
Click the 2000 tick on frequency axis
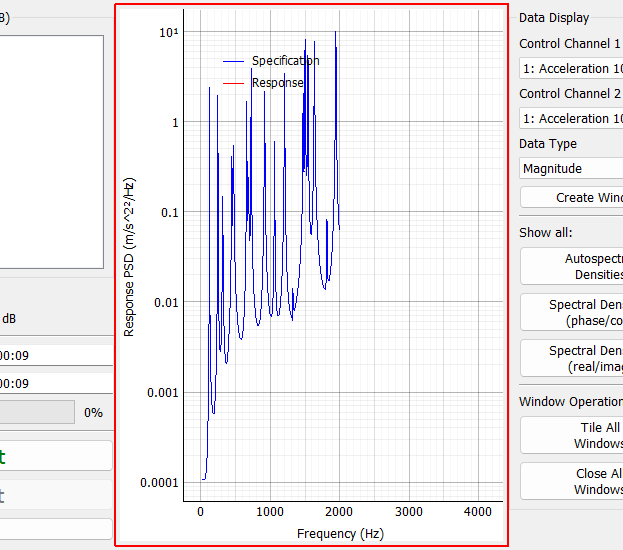click(339, 512)
